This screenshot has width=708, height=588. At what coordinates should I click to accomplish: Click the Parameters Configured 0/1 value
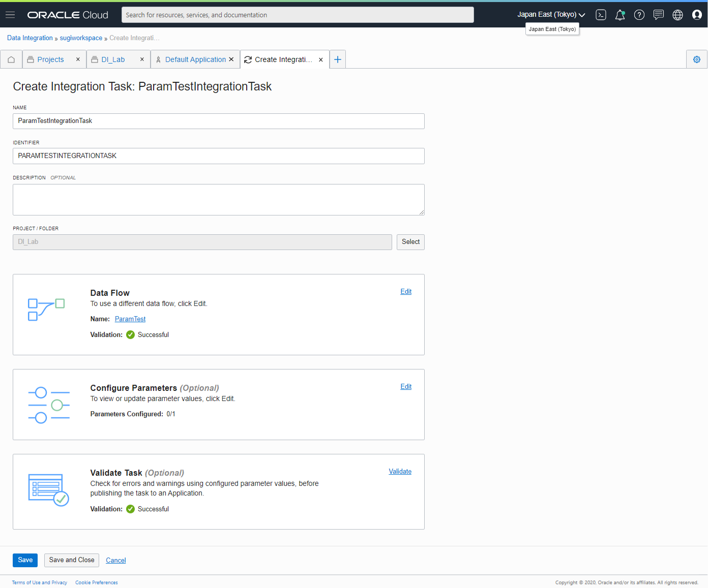[171, 414]
